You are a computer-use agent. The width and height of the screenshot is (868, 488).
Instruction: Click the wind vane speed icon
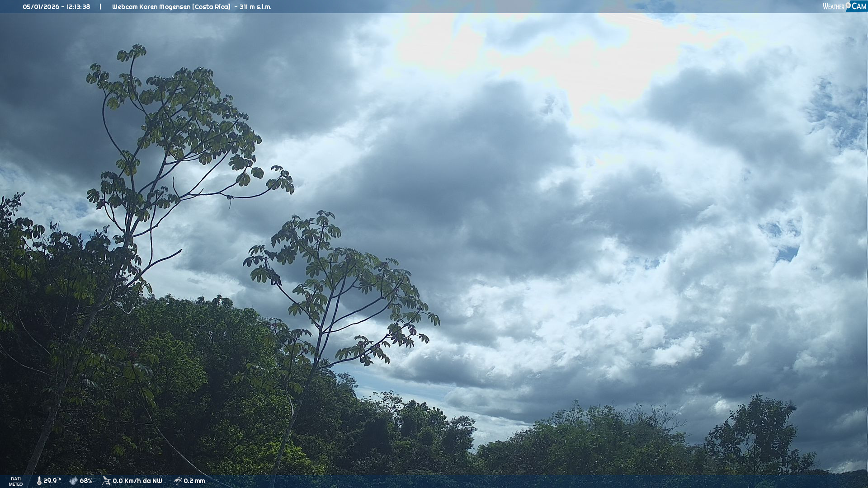pyautogui.click(x=106, y=481)
